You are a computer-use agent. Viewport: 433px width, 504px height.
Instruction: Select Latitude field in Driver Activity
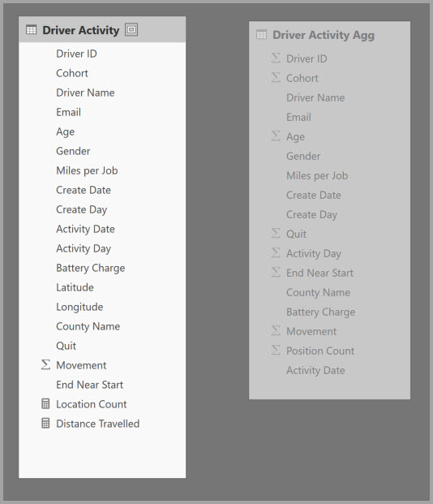coord(102,287)
